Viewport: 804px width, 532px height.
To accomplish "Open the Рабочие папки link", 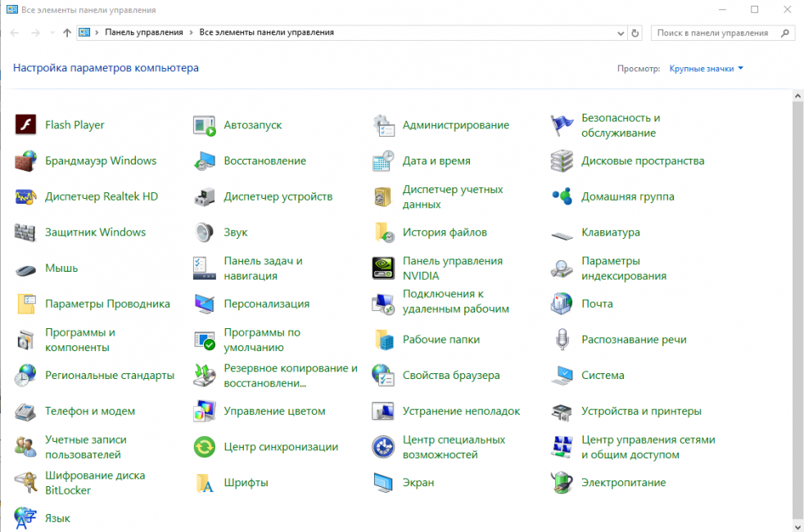I will (x=441, y=340).
